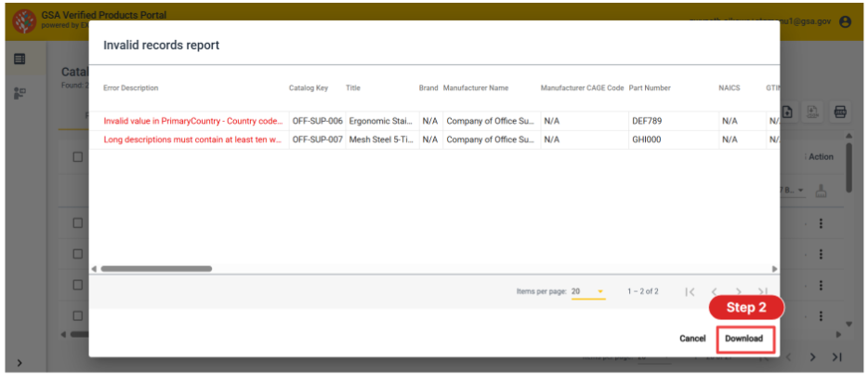The image size is (868, 375).
Task: Click the OFF-SUP-006 catalog key cell
Action: pos(317,121)
